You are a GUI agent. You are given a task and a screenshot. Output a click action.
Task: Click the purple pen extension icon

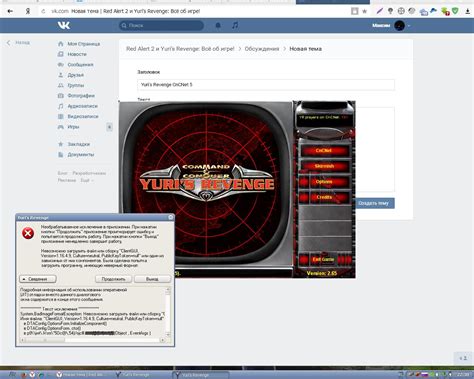[379, 11]
